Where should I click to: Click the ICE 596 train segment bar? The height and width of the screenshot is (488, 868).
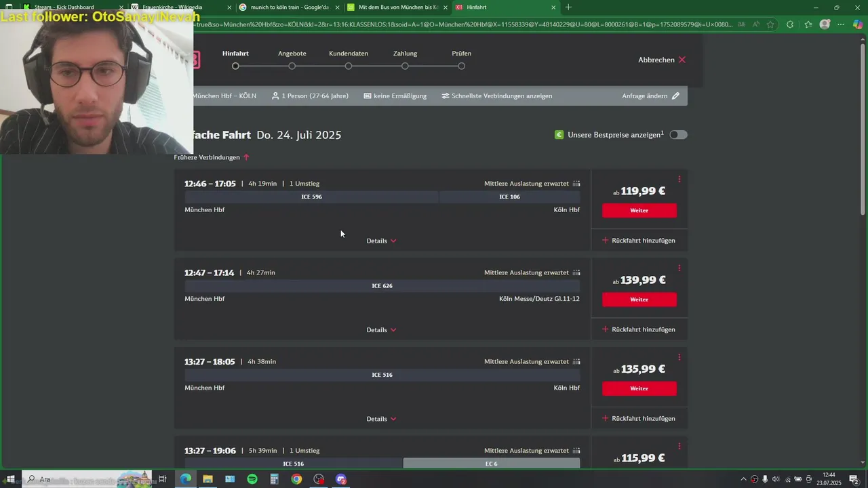312,197
